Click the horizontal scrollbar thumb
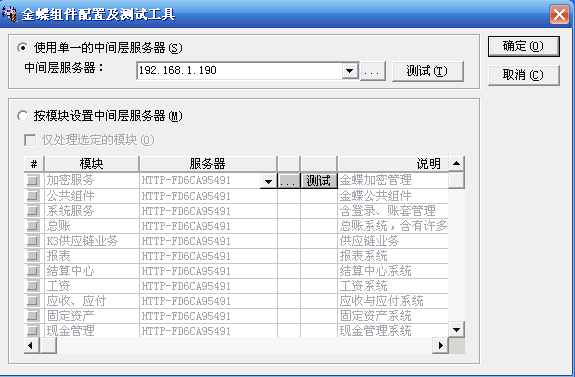575x377 pixels. click(48, 345)
